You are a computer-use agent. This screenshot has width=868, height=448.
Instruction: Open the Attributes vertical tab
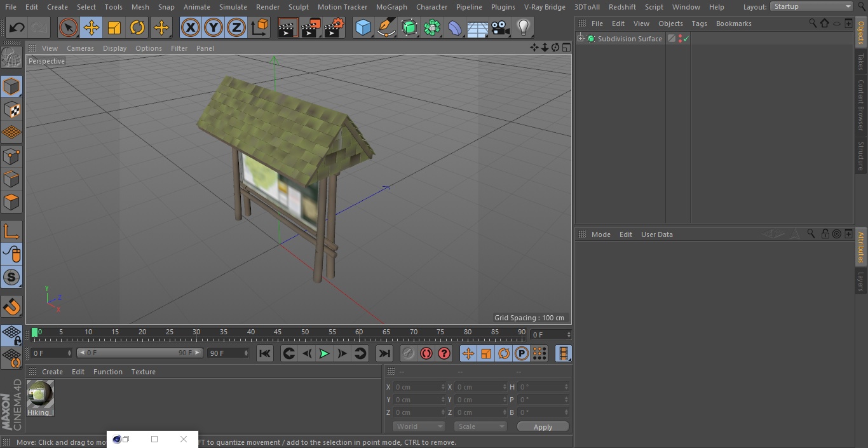861,247
